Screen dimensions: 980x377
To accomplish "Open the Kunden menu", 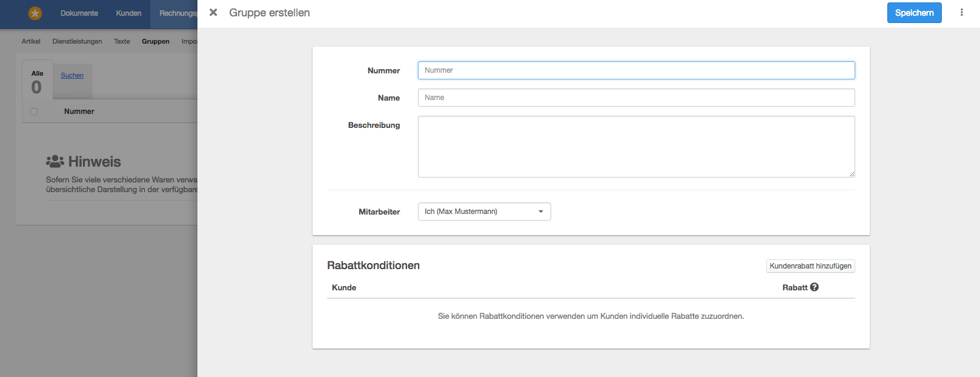I will (128, 13).
